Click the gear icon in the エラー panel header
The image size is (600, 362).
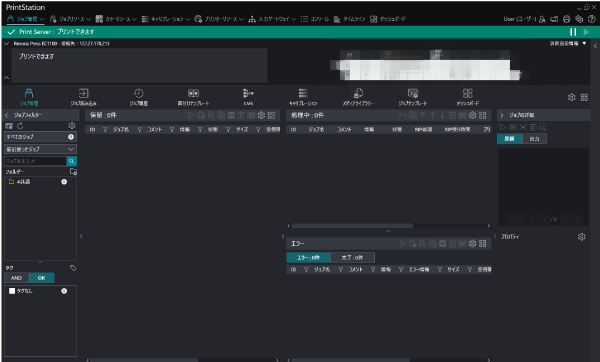coord(473,243)
